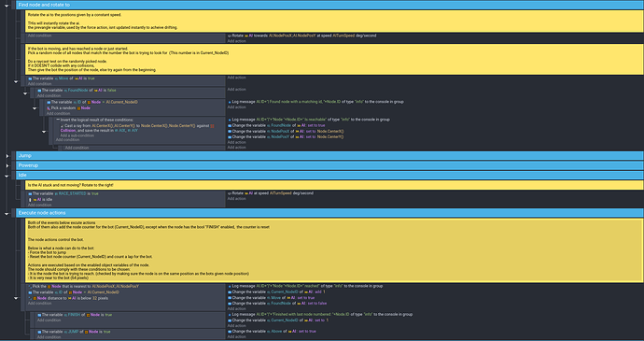
Task: Add action below Idle 'Rotate AI at speed' action
Action: pyautogui.click(x=236, y=199)
